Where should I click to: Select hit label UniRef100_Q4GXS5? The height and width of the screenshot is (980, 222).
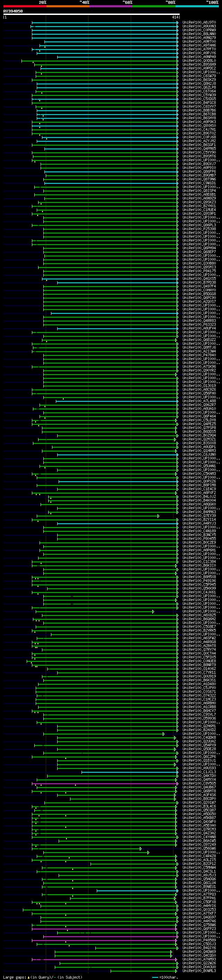[199, 279]
